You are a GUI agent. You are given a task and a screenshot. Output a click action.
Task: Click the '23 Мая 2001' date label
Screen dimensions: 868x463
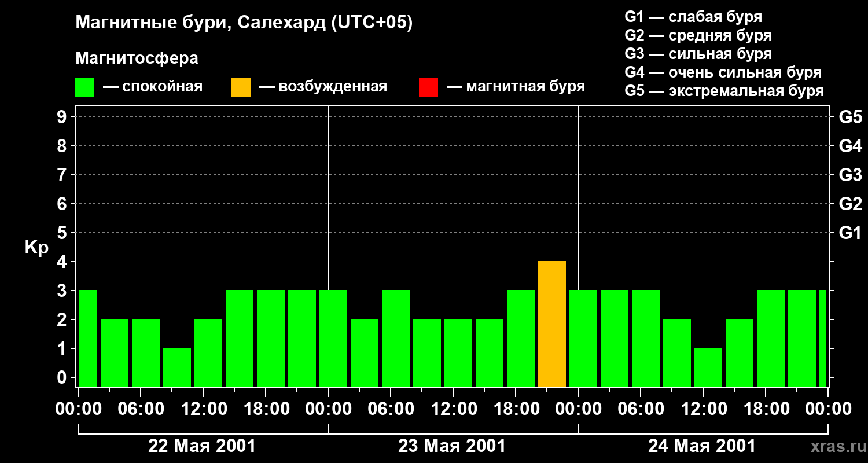click(452, 446)
